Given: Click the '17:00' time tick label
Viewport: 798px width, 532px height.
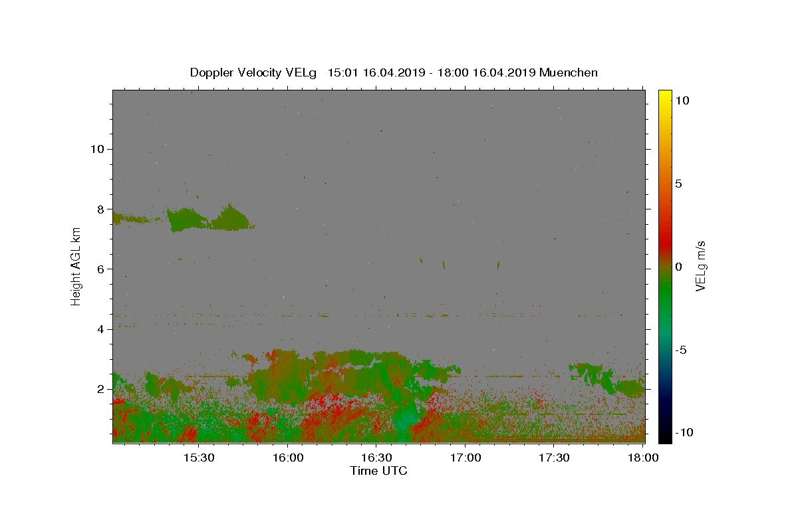Looking at the screenshot, I should point(465,458).
